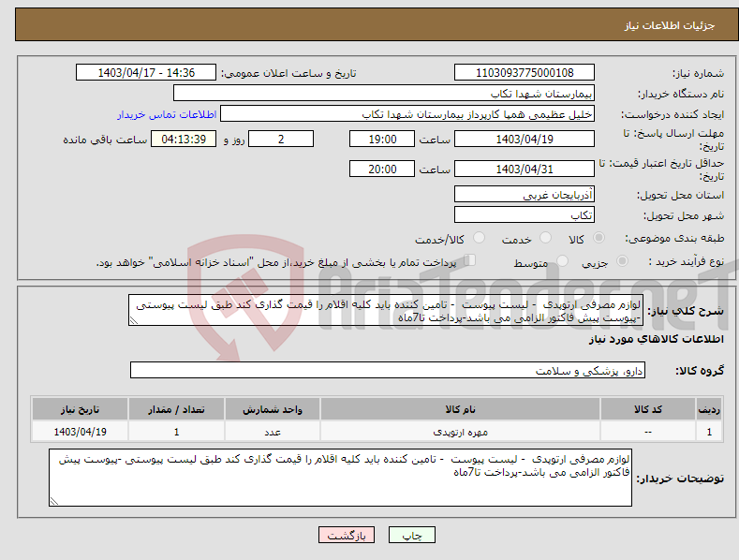Viewport: 739px width, 560px height.
Task: Click نام کالا column header
Action: 460,409
